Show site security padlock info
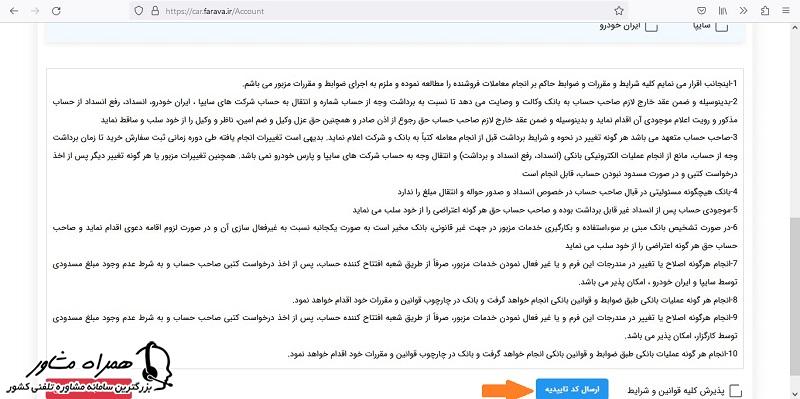The width and height of the screenshot is (800, 399). [155, 11]
